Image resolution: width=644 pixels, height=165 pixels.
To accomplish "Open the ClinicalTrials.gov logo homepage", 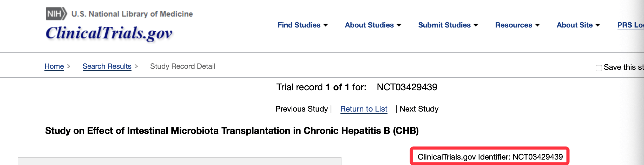I will click(x=109, y=33).
